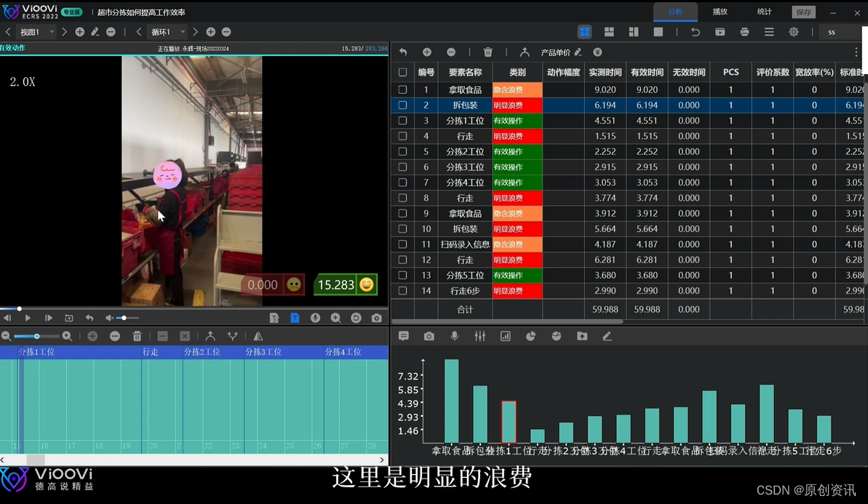This screenshot has height=504, width=868.
Task: Add element row with table plus icon
Action: click(427, 52)
